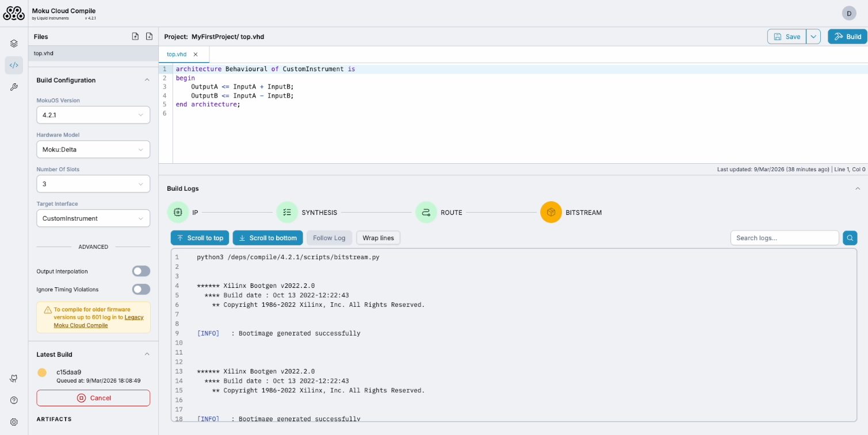This screenshot has height=435, width=868.
Task: Toggle Ignore Timing Violations on
Action: [141, 289]
